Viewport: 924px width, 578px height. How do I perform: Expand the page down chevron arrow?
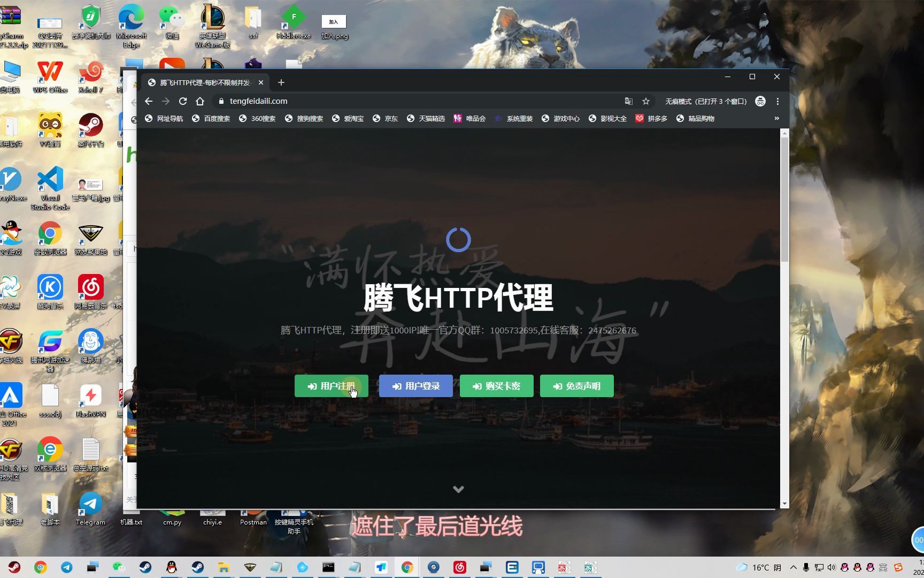458,489
